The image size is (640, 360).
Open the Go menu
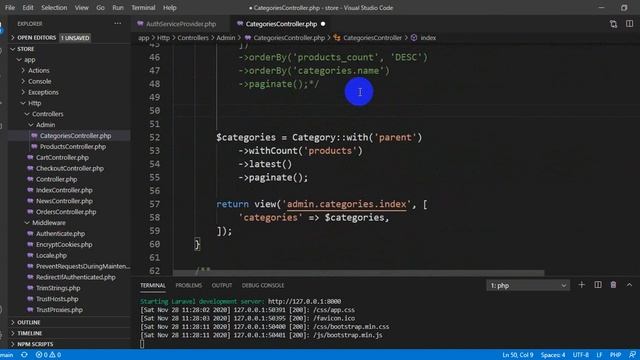[100, 8]
